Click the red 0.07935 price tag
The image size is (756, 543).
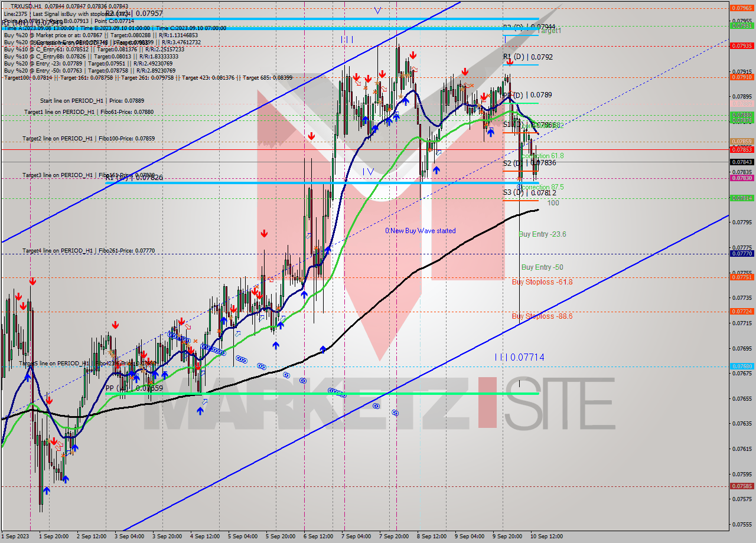pos(741,45)
